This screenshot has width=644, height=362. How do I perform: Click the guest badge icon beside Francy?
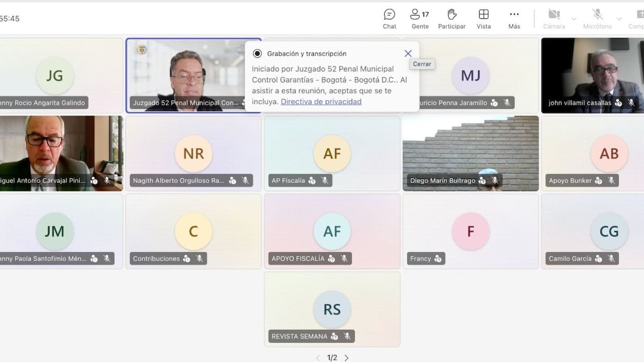click(438, 258)
